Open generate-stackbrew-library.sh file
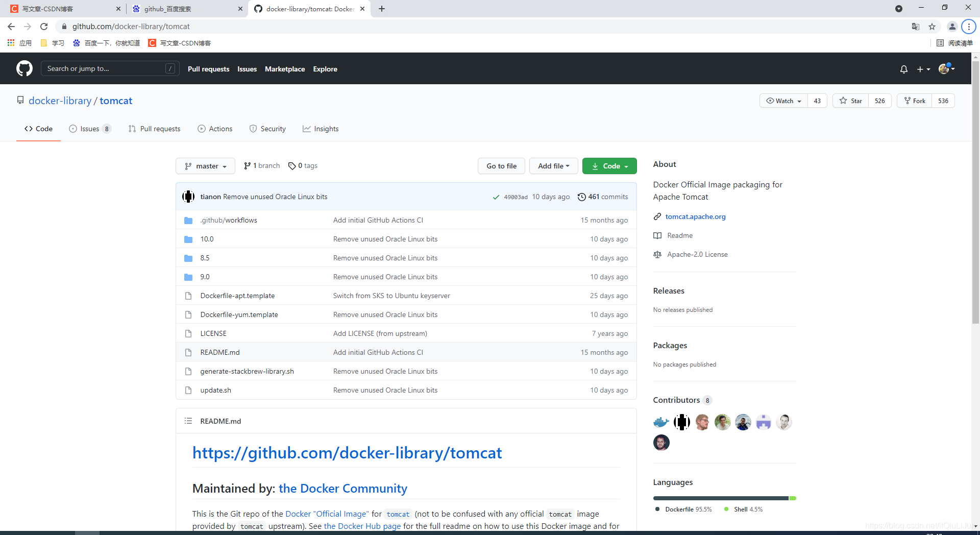 247,371
